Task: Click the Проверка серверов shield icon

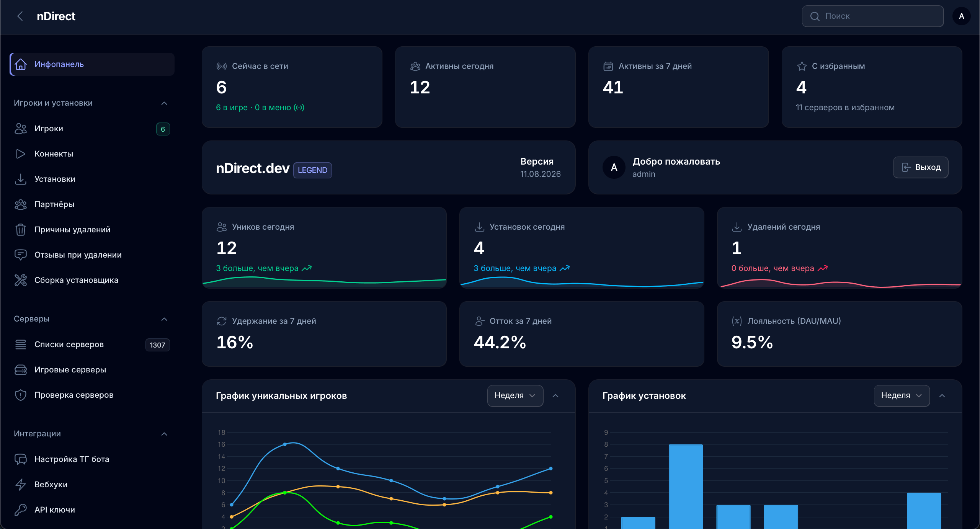Action: (21, 395)
